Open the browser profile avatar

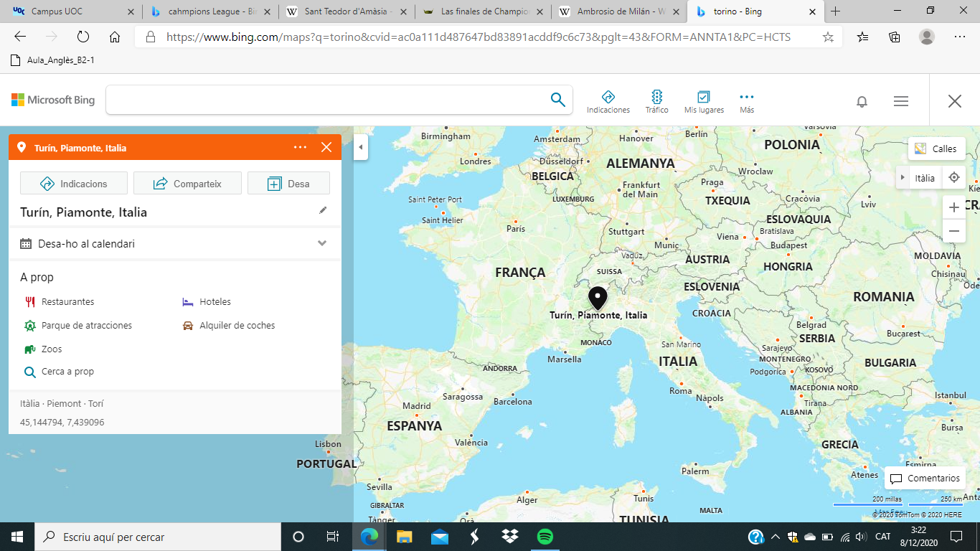(927, 37)
